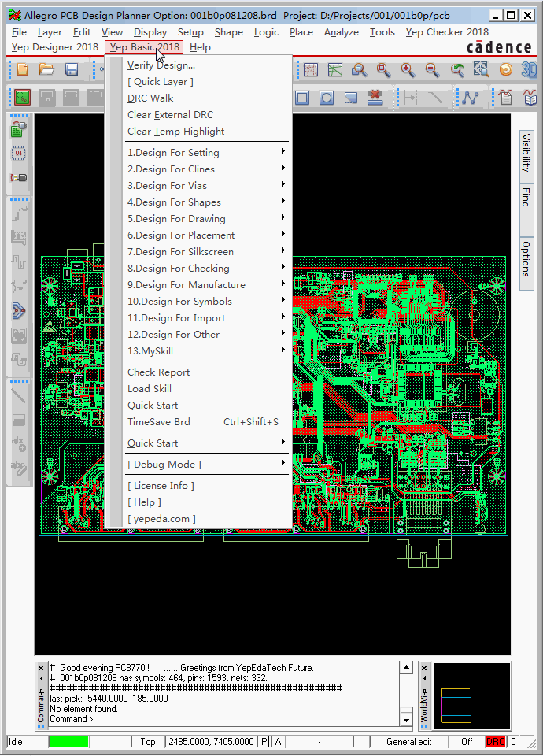Viewport: 543px width, 756px height.
Task: Select Clear Temp Highlight
Action: point(206,132)
